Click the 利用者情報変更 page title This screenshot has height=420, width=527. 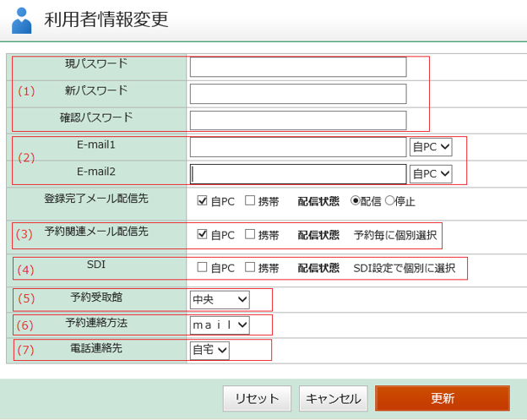[106, 19]
